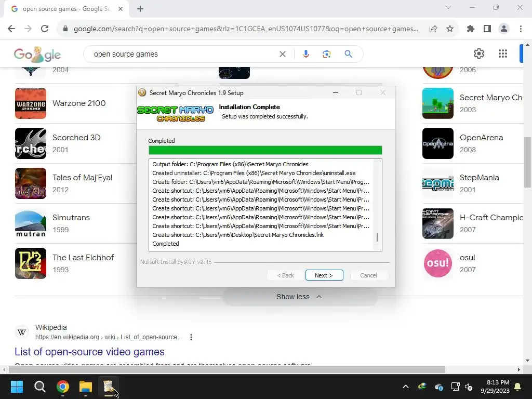Open Chrome three-dot menu
The width and height of the screenshot is (532, 399).
521,29
